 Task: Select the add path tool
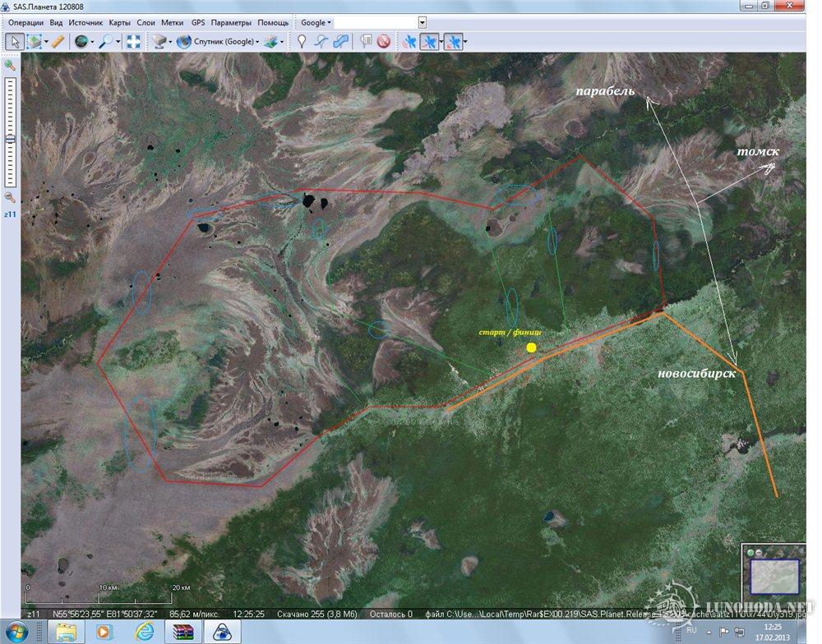(321, 41)
